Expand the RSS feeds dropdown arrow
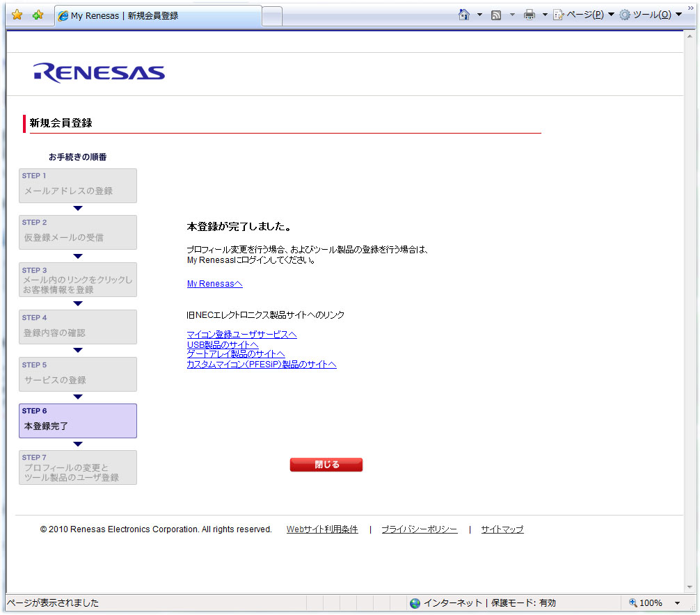This screenshot has width=700, height=615. (512, 15)
